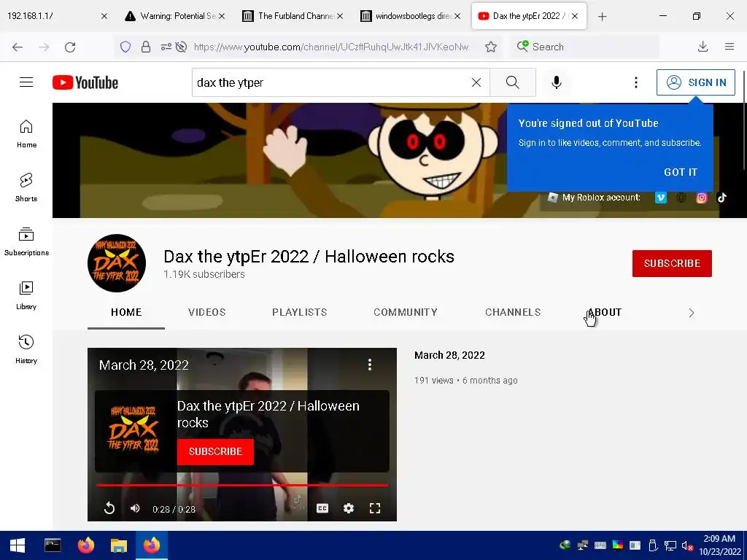
Task: Open the Instagram link on banner
Action: point(701,197)
